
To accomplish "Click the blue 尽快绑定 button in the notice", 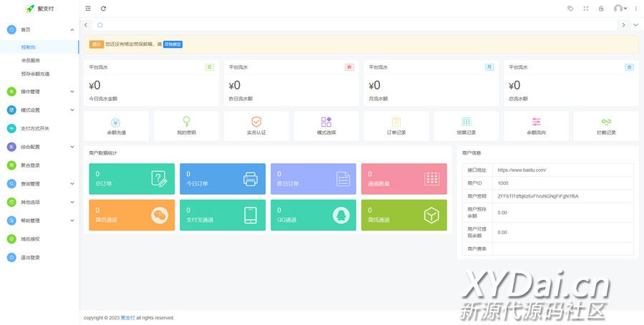I will (x=172, y=44).
